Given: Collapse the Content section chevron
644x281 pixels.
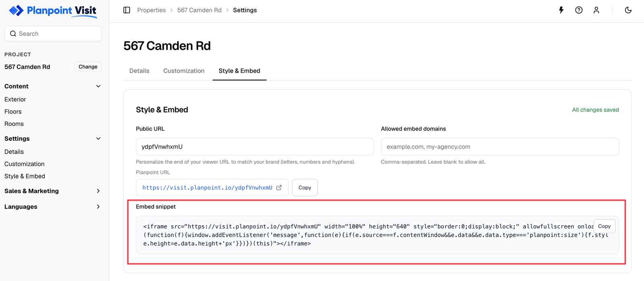Looking at the screenshot, I should pos(98,86).
